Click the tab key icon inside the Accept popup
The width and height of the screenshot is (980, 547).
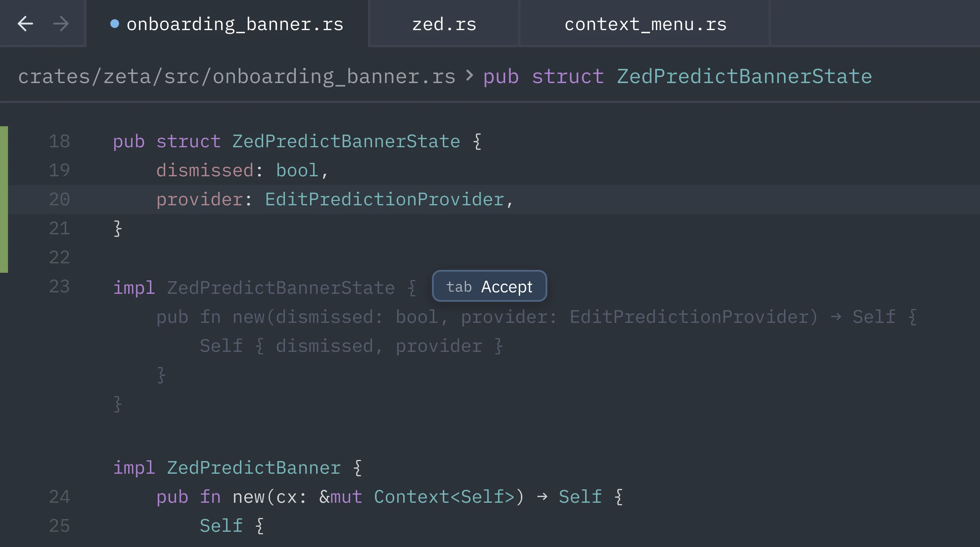pos(459,286)
